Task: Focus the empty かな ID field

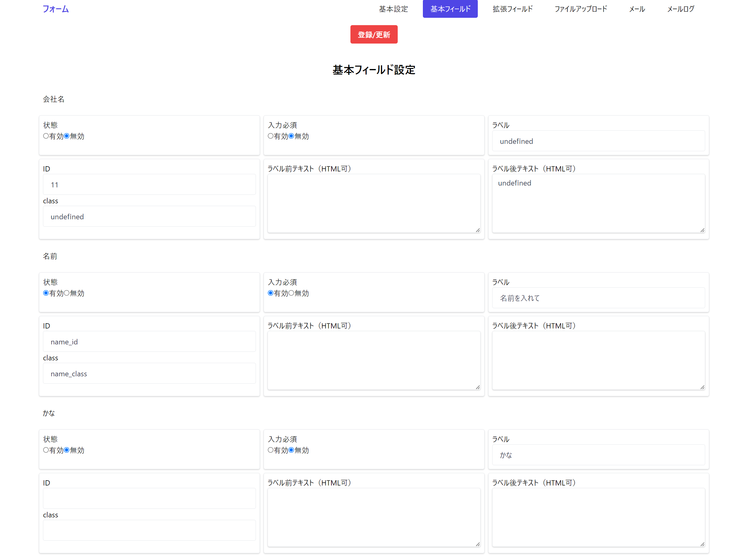Action: (x=149, y=498)
